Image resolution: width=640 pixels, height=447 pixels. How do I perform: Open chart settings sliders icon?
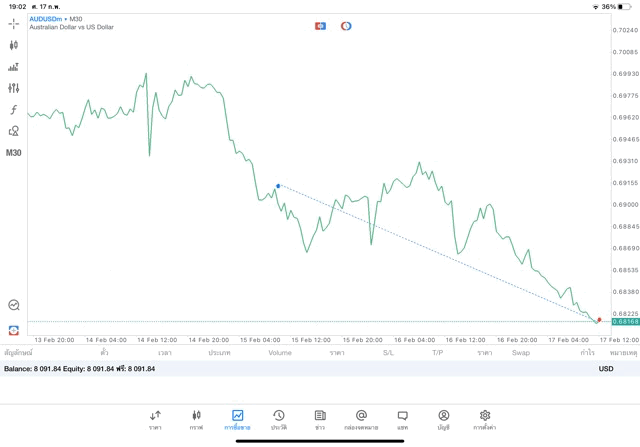13,88
